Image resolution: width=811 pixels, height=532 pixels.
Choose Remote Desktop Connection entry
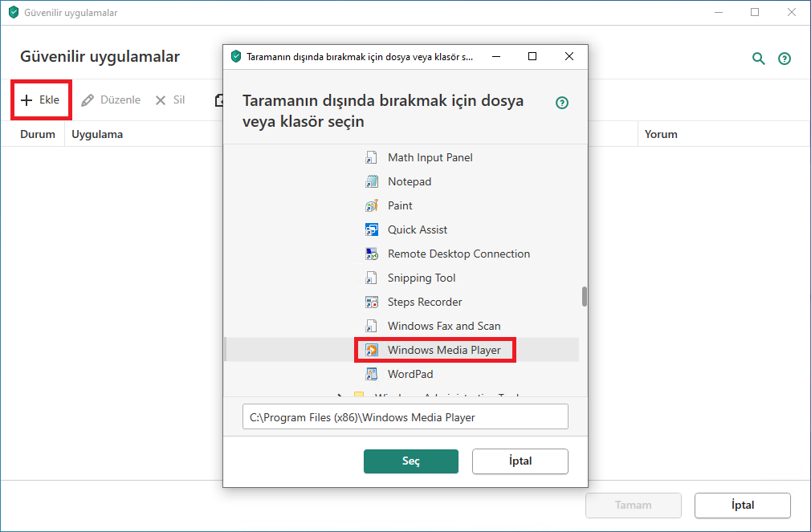click(458, 254)
